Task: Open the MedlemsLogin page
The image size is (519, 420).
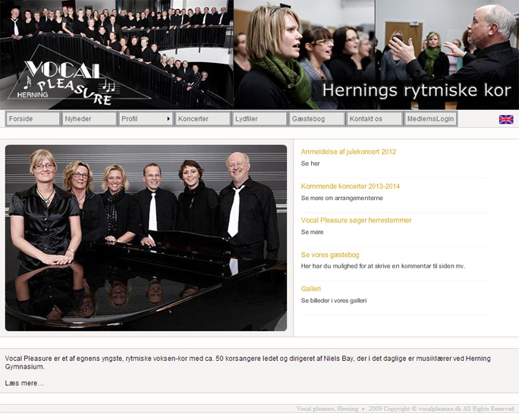Action: click(431, 119)
